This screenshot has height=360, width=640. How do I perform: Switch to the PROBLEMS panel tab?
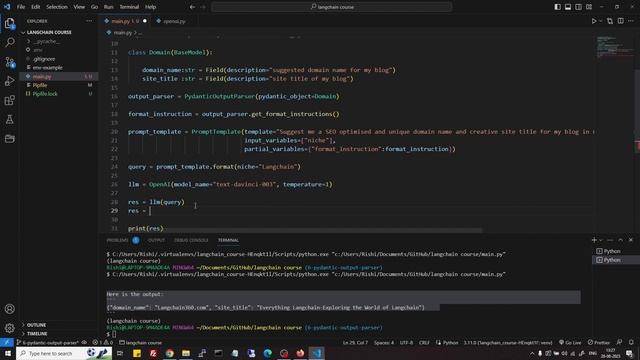tap(117, 240)
